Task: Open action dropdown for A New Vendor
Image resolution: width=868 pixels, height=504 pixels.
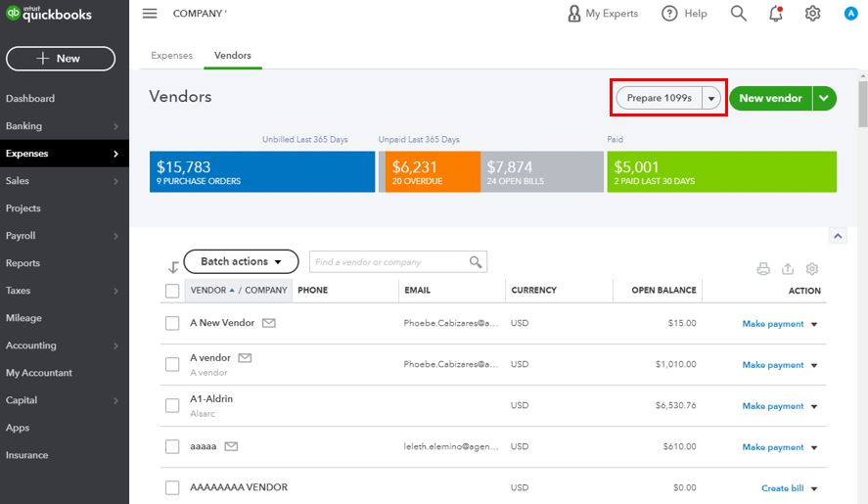Action: pos(814,325)
